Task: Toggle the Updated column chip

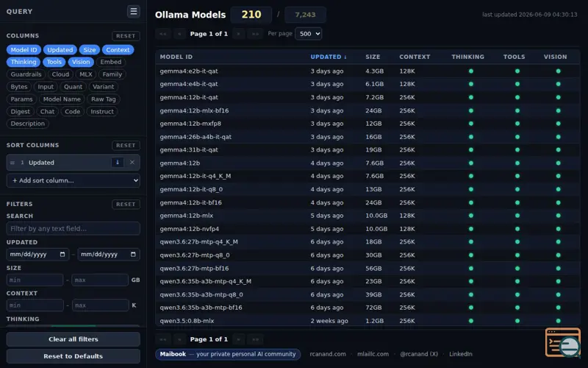Action: click(x=60, y=50)
